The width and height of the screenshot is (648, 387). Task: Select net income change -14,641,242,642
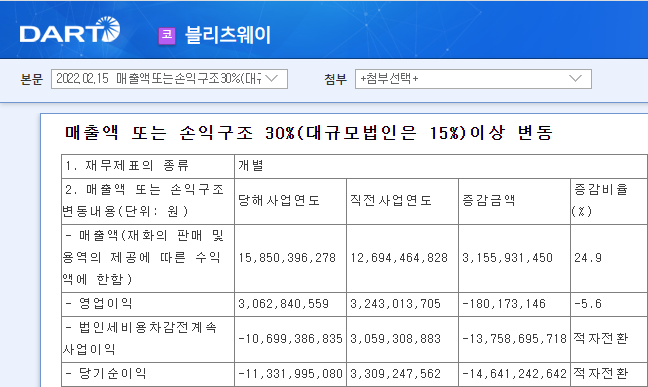point(515,374)
